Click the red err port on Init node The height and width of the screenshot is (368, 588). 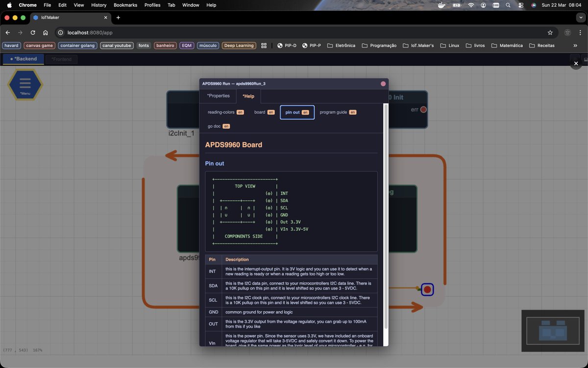(x=423, y=109)
